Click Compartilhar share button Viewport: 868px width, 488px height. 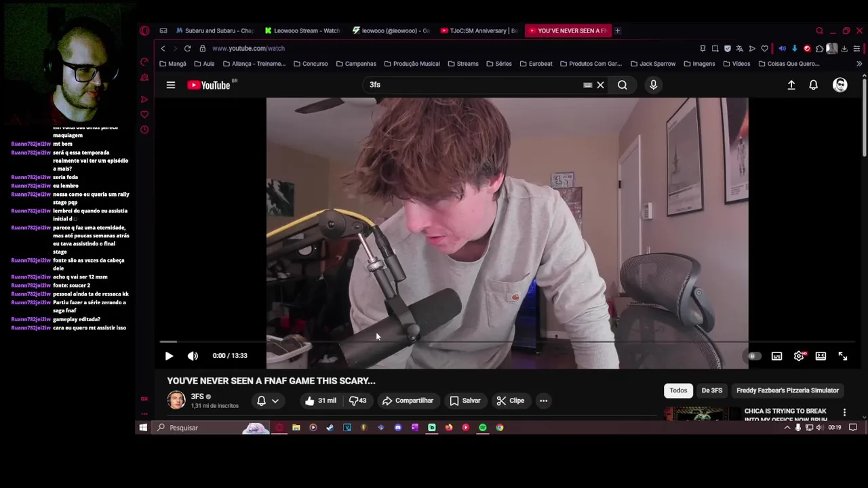click(408, 401)
